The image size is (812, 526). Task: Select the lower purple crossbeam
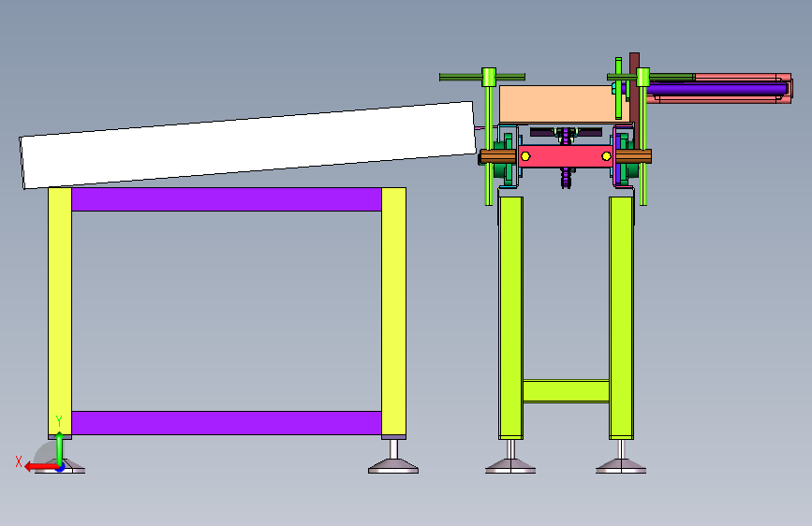[x=227, y=423]
